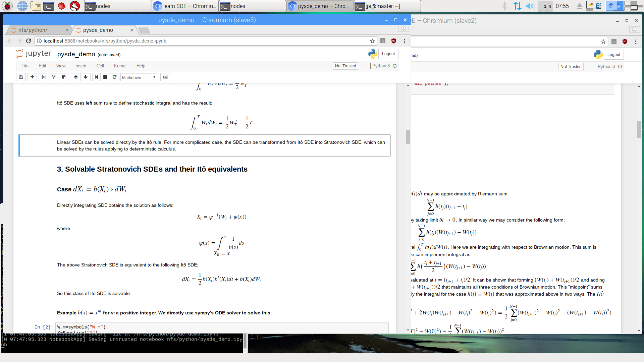Expand the Kernel menu
Image resolution: width=644 pixels, height=362 pixels.
(x=120, y=66)
